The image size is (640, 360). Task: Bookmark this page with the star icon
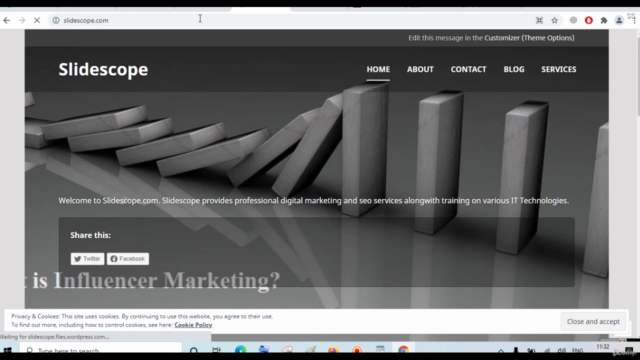(554, 20)
